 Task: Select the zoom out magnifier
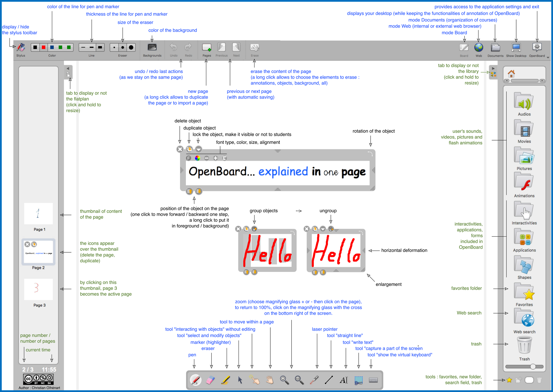tap(299, 380)
